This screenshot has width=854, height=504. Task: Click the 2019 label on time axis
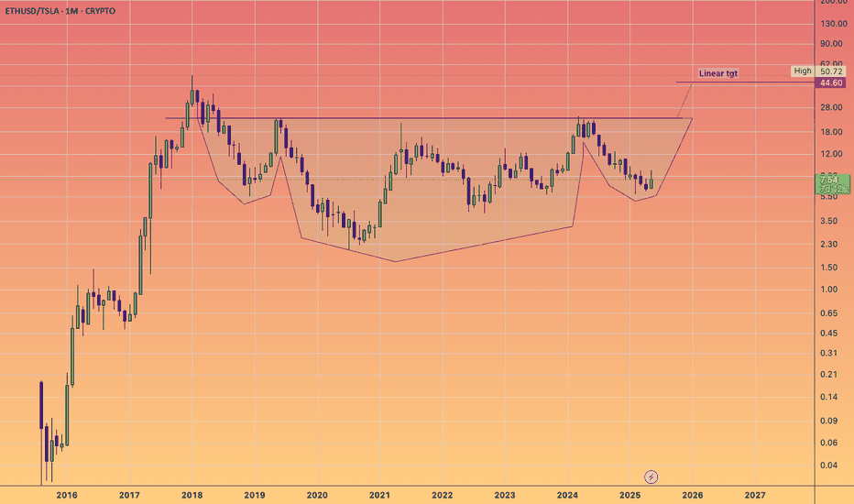point(255,495)
